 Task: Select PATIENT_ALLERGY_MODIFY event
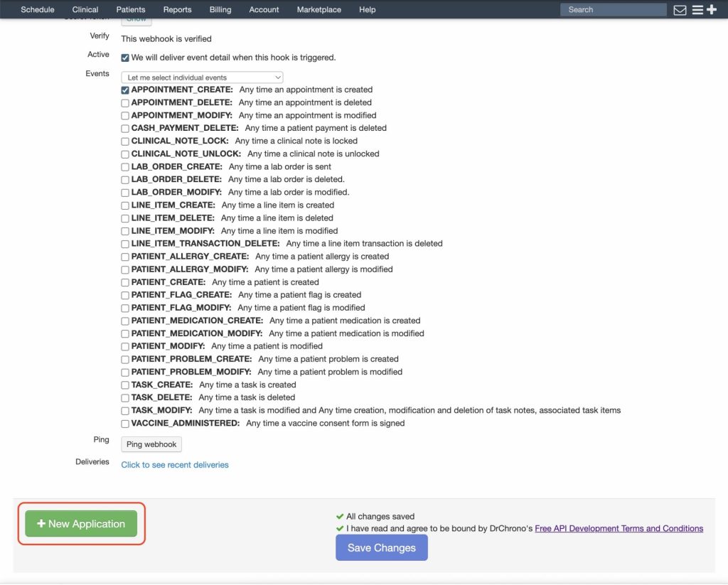[x=125, y=269]
